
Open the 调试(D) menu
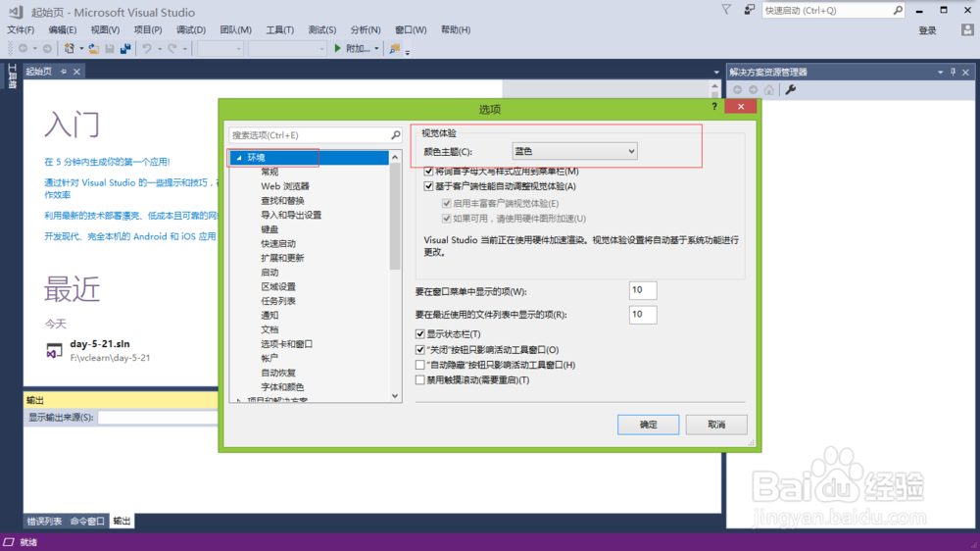point(191,30)
